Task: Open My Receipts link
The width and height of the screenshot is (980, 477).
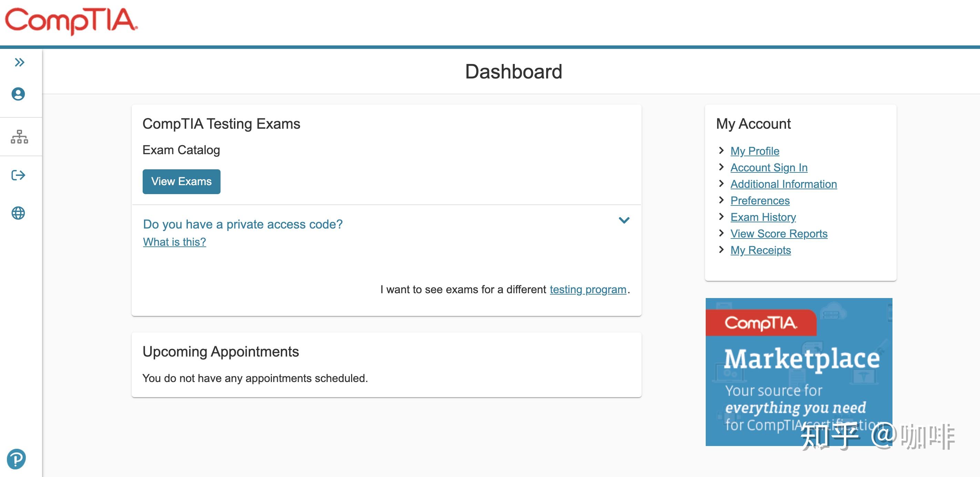Action: pos(760,250)
